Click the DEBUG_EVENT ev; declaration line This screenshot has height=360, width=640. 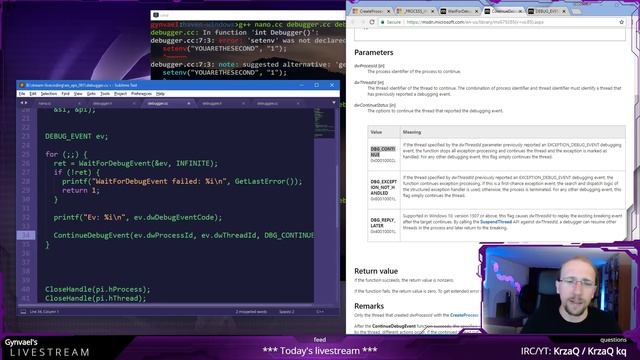click(x=76, y=136)
